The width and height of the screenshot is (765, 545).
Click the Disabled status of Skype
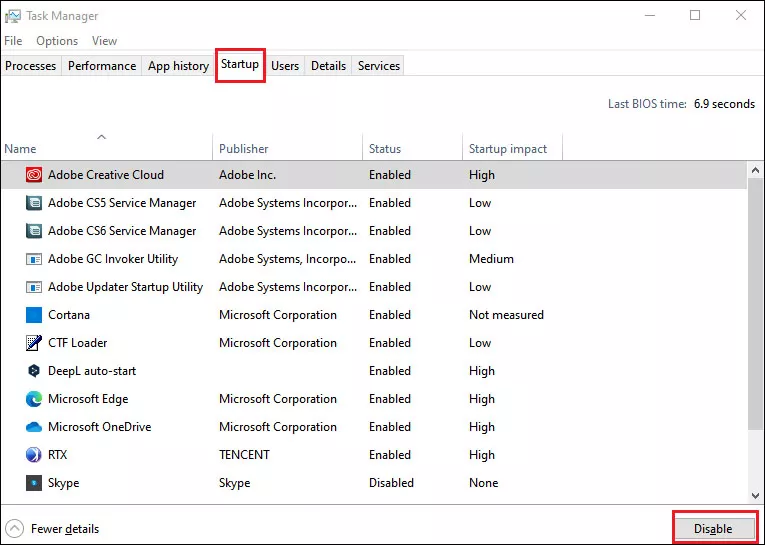point(391,483)
